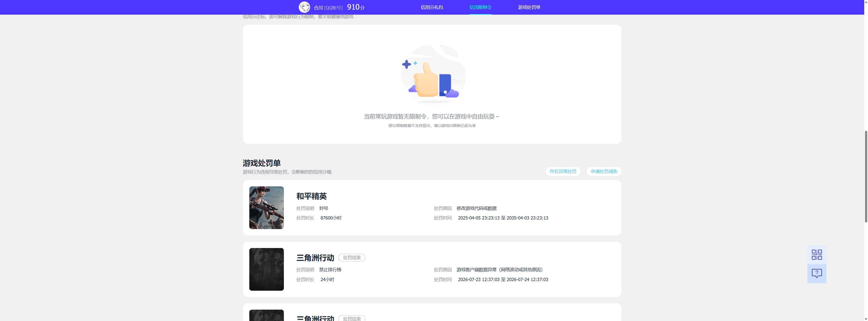Click the 三角洲行动 title with 24小时 penalty
The height and width of the screenshot is (321, 868).
tap(315, 258)
